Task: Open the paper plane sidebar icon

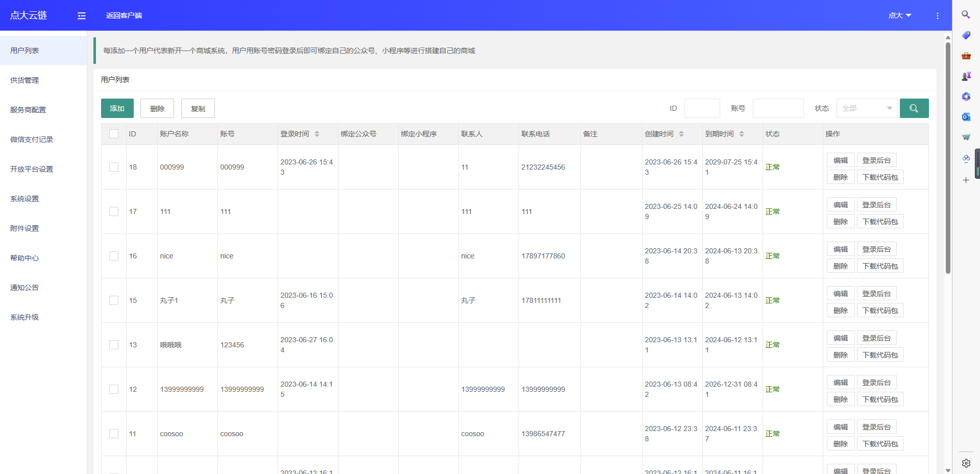Action: pos(966,136)
